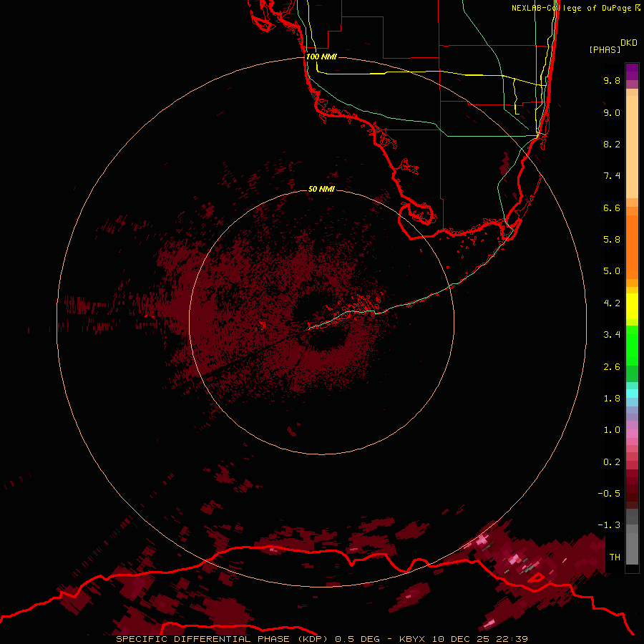Click the 9.8 value on color scale

612,80
